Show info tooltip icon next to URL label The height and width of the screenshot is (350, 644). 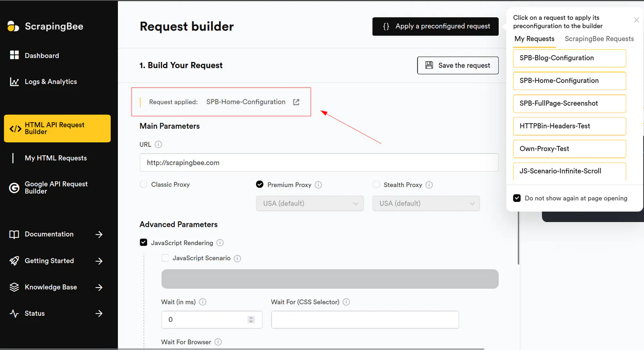[x=158, y=144]
